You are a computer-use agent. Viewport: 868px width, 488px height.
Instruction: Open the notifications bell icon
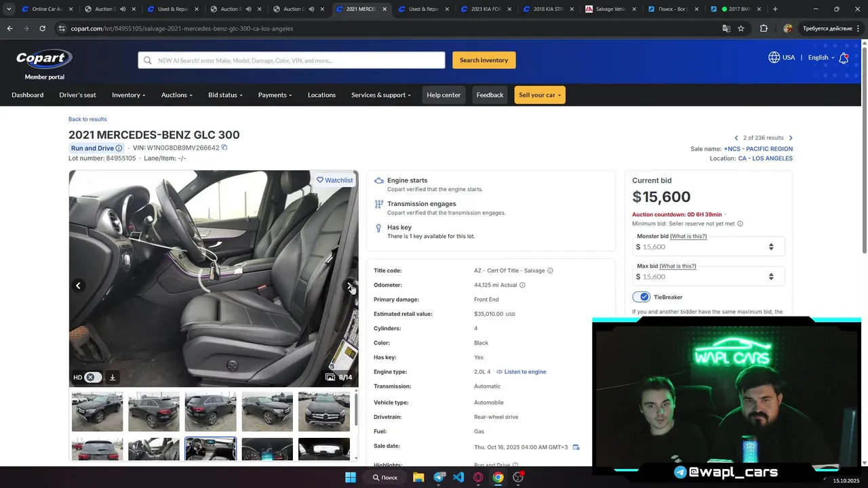pyautogui.click(x=844, y=58)
